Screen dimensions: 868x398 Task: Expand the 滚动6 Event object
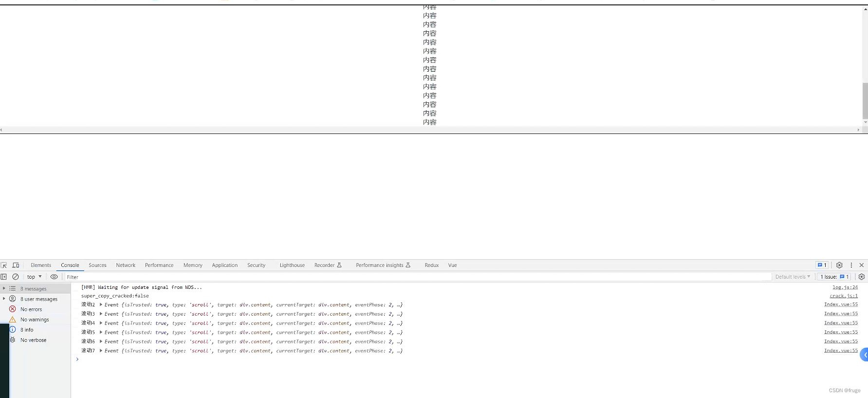[101, 341]
